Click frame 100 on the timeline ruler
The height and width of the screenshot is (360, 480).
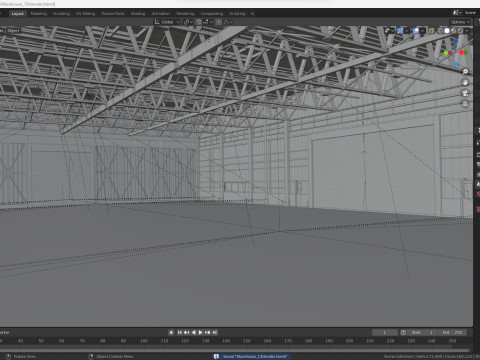click(144, 341)
